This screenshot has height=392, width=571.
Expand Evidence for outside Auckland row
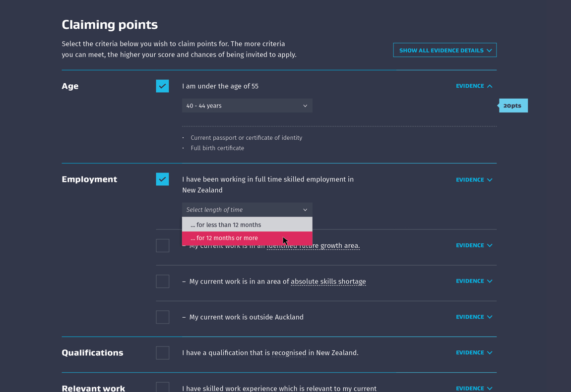pyautogui.click(x=474, y=317)
